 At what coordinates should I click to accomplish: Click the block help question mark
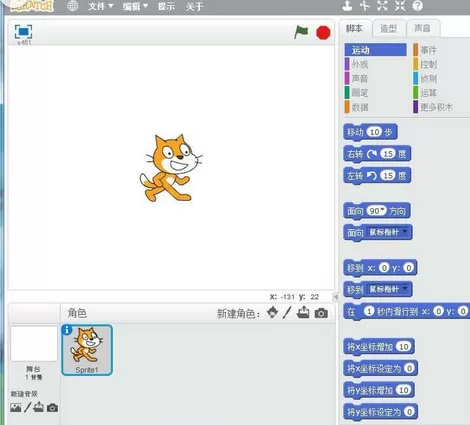pos(417,6)
